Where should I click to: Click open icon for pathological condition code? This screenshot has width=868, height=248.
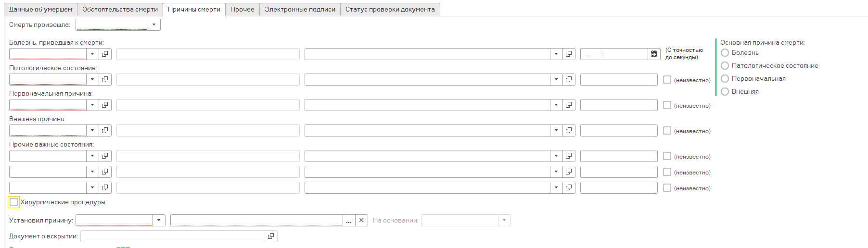(x=105, y=79)
